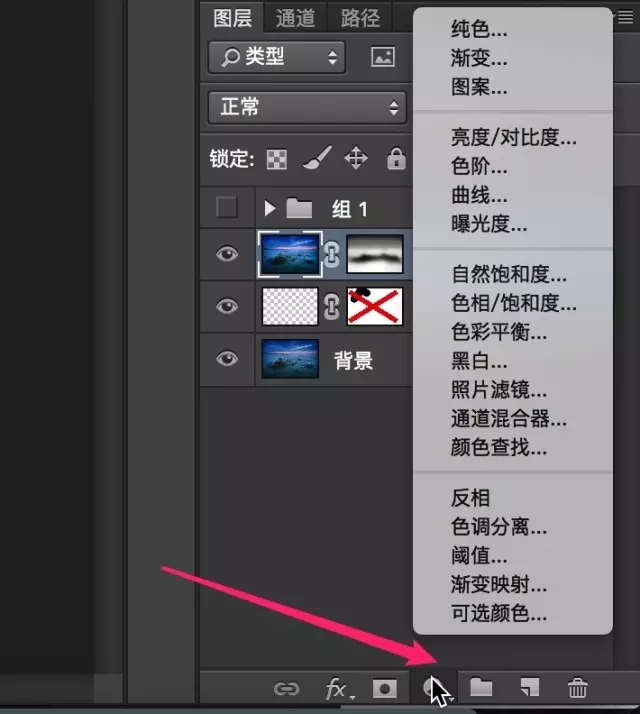
Task: Create a new group folder
Action: point(482,687)
